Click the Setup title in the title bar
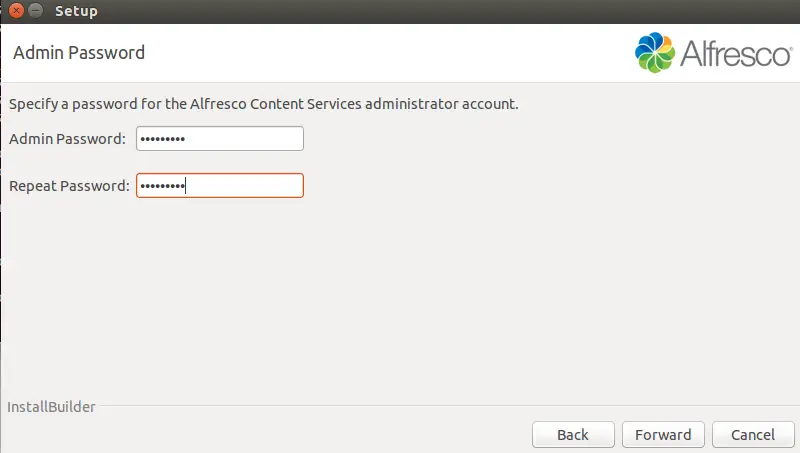 point(76,11)
